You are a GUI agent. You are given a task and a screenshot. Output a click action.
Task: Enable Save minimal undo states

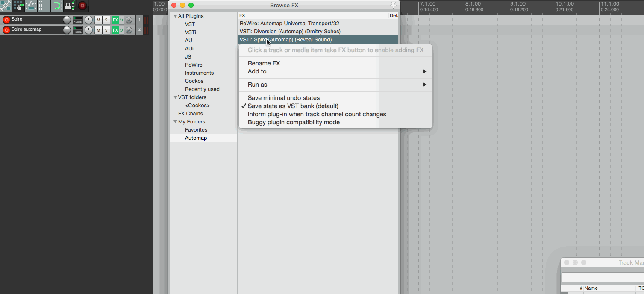pos(335,98)
